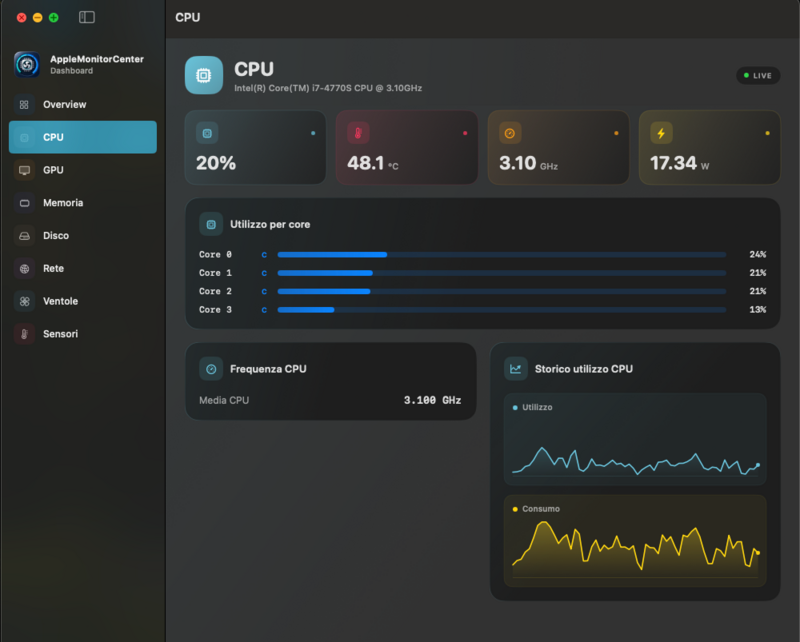Click the Storico utilizzo CPU chart icon

(515, 369)
